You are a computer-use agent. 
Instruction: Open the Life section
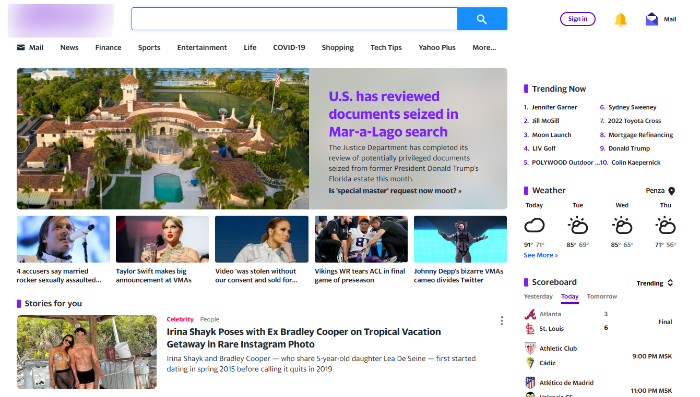tap(250, 47)
